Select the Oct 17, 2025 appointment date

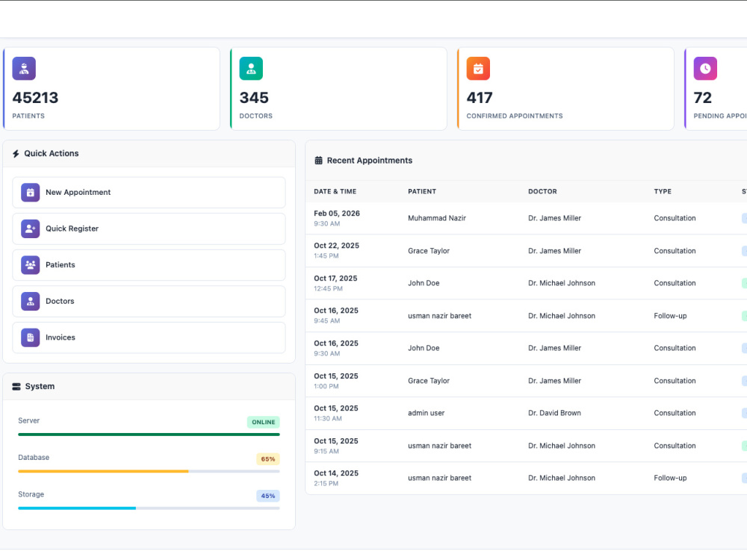click(335, 279)
